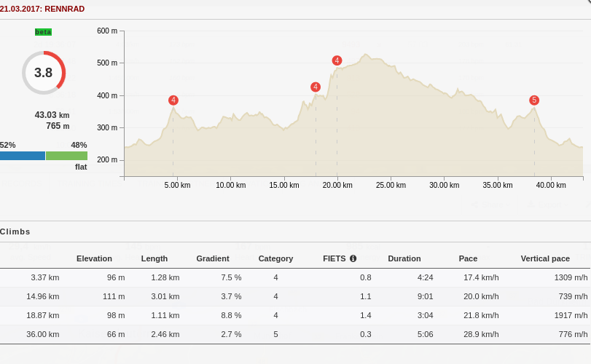Click the Duration column header
Viewport: 591px width, 364px height.
tap(404, 258)
